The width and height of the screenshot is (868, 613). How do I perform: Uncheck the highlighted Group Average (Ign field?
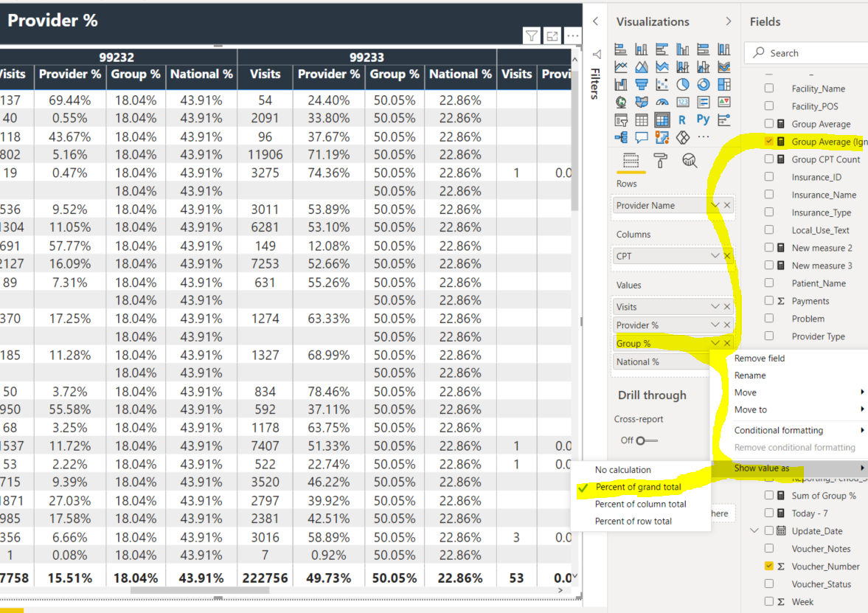[769, 141]
